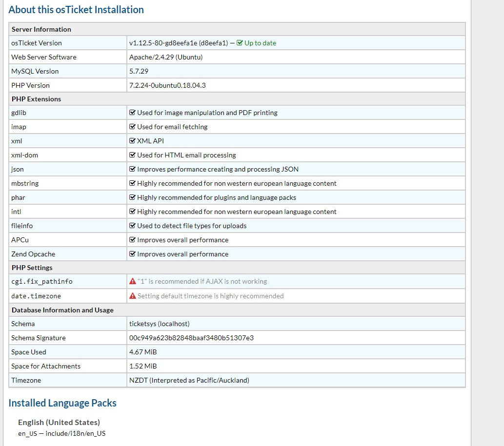Click the osTicket version number text
The width and height of the screenshot is (504, 446).
tap(178, 43)
